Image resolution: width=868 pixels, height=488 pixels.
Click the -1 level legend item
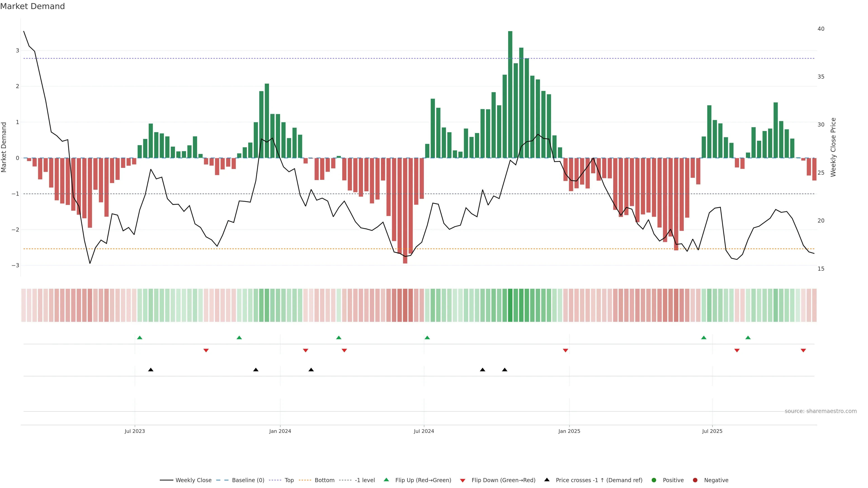(x=365, y=480)
